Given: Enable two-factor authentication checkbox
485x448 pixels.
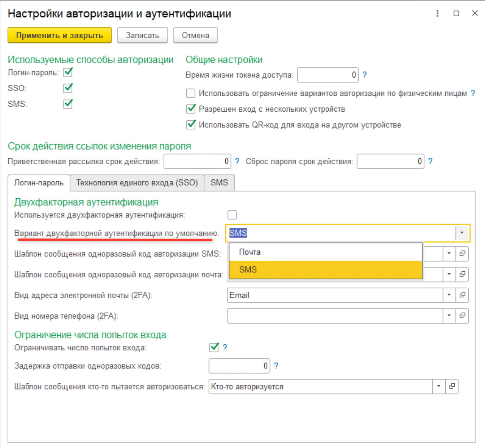Looking at the screenshot, I should pyautogui.click(x=232, y=215).
